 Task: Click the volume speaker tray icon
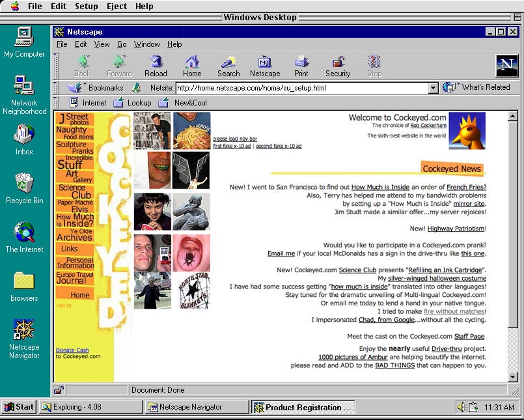coord(461,407)
